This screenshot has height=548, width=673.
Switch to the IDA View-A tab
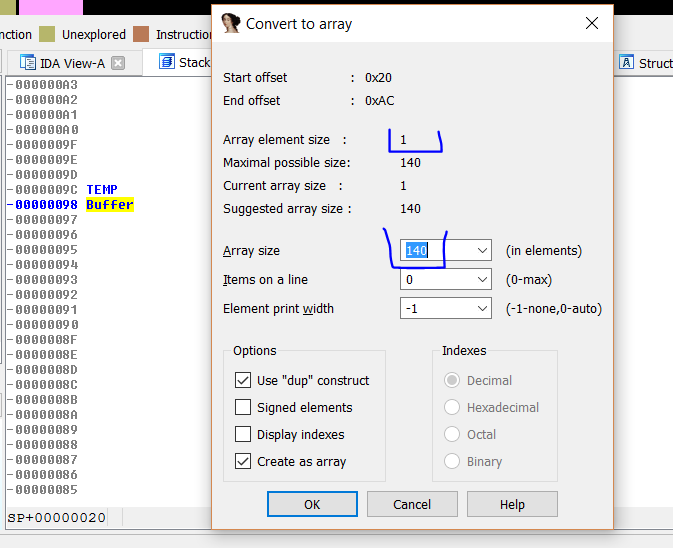click(x=72, y=63)
